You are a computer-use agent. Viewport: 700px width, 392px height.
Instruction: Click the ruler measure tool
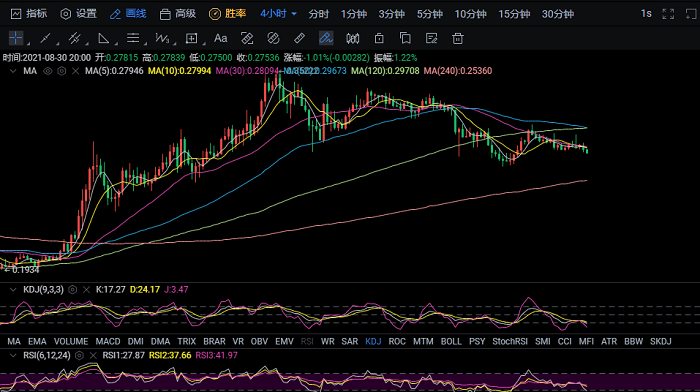(x=300, y=38)
